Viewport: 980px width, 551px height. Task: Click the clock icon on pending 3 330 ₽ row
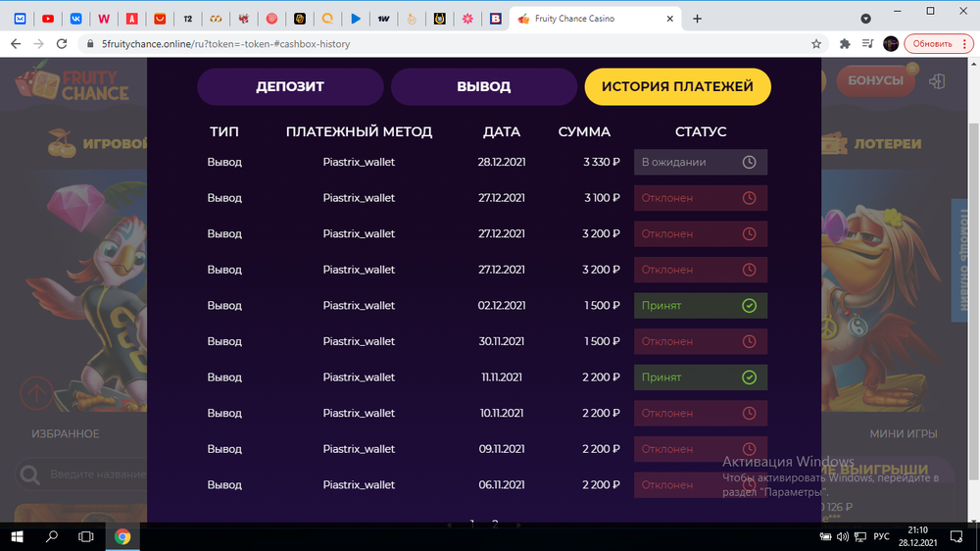click(750, 163)
